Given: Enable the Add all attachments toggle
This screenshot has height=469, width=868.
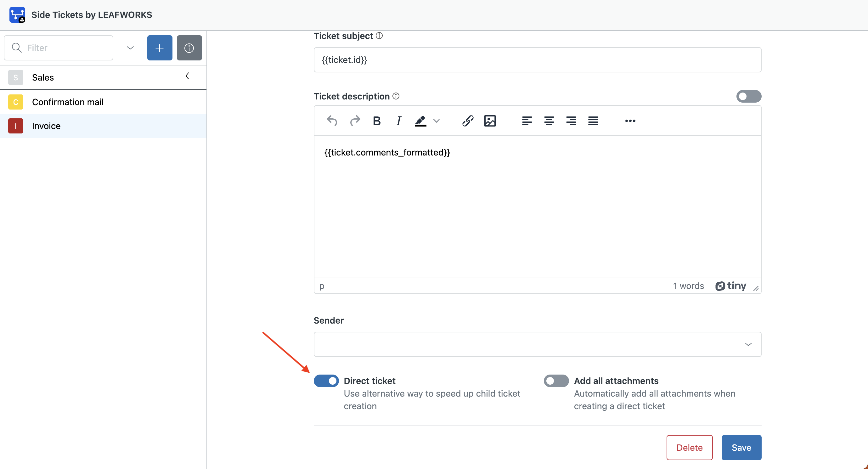Looking at the screenshot, I should tap(556, 381).
